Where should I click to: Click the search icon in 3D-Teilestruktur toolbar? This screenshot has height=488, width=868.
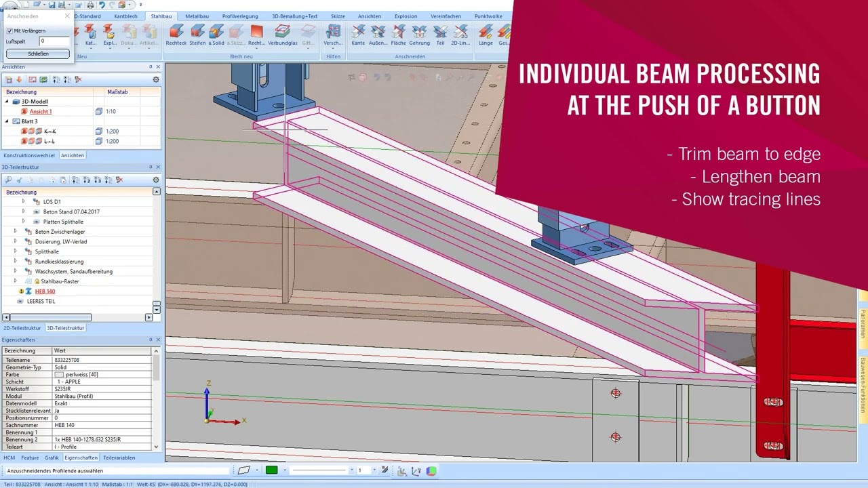pos(8,180)
